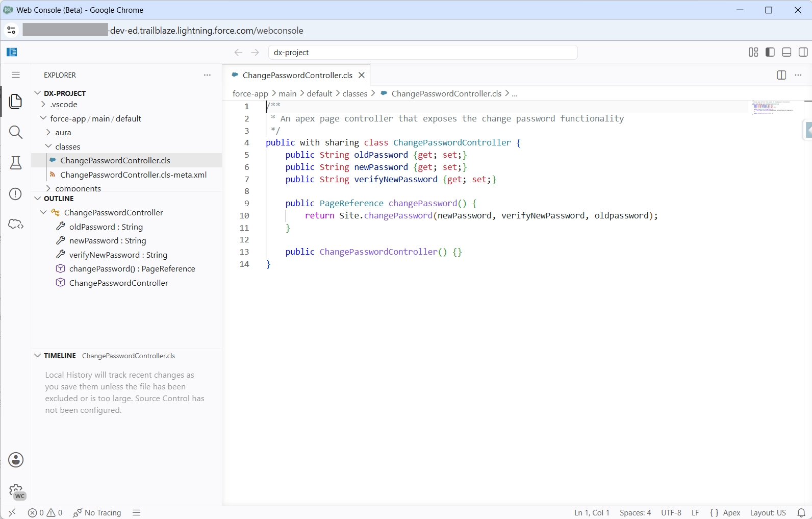
Task: Toggle the bottom Panel
Action: coord(786,52)
